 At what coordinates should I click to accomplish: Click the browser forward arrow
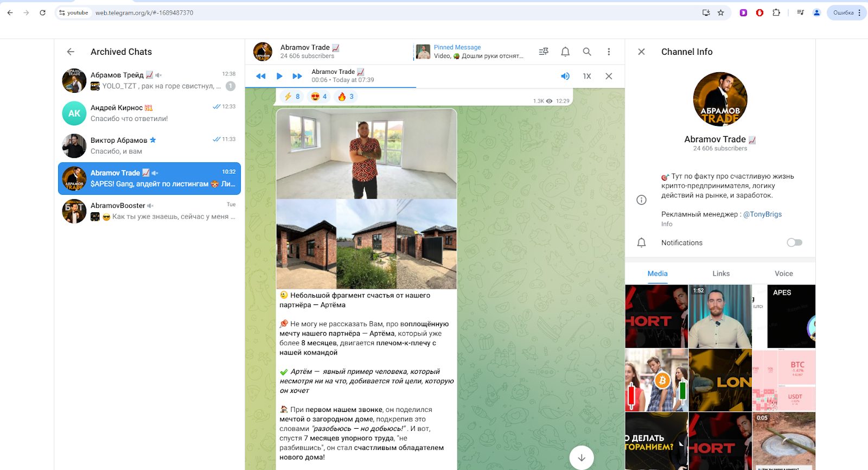[x=26, y=12]
